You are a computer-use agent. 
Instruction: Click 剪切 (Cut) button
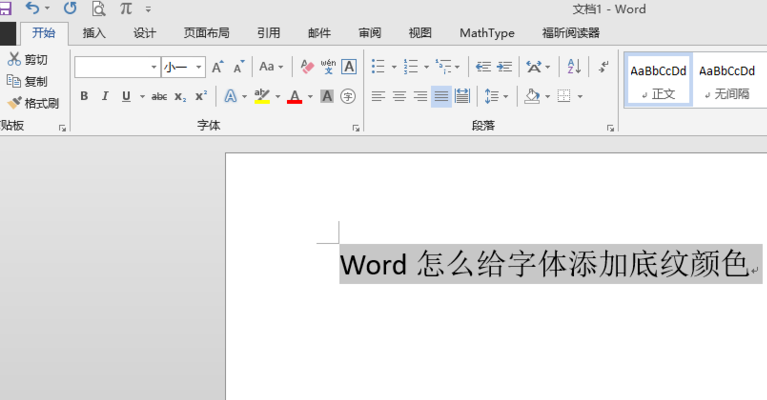[x=28, y=59]
